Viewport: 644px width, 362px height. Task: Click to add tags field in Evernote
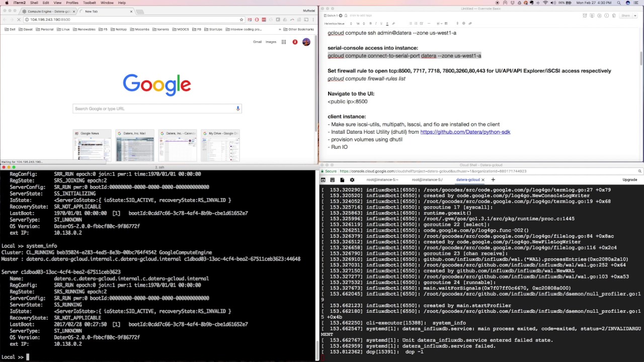point(361,16)
